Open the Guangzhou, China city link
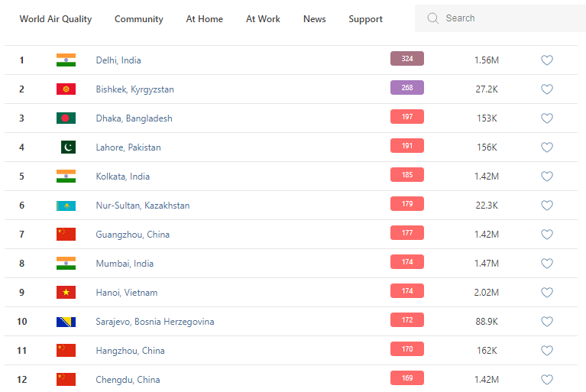586x392 pixels. click(132, 235)
